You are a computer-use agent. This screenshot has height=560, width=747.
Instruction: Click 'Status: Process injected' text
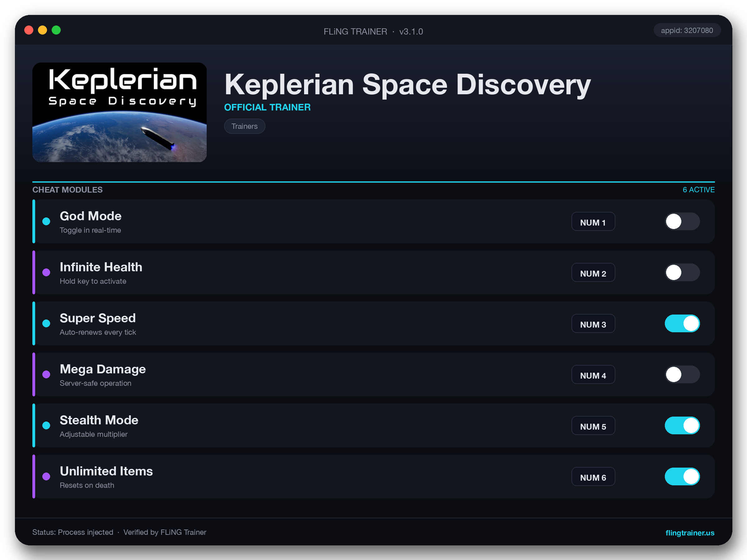[73, 532]
